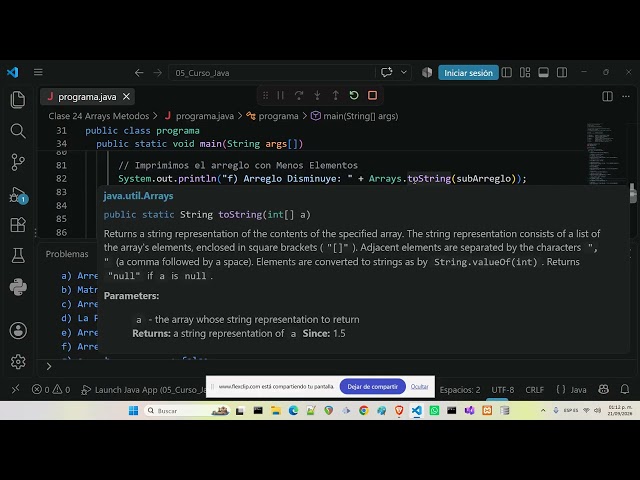Screen dimensions: 640x480
Task: Open Copilot status icon in status bar
Action: click(603, 389)
